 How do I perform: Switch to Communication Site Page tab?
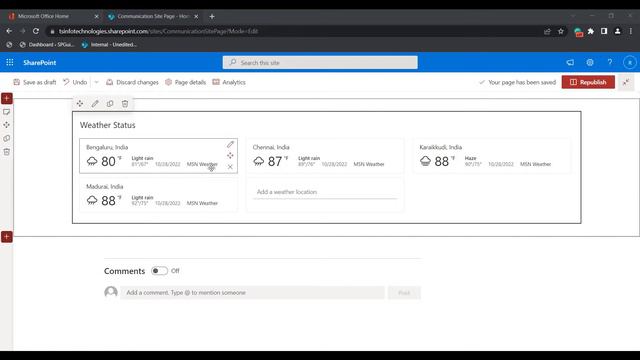point(152,16)
